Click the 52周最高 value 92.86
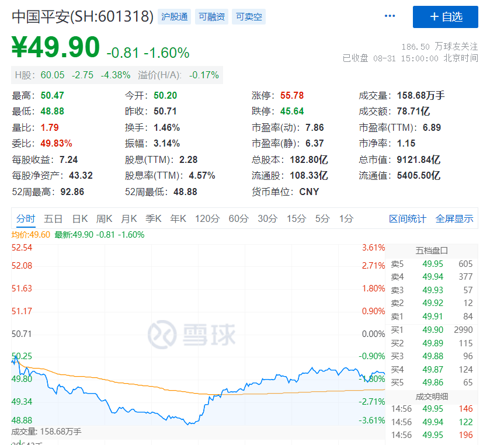This screenshot has height=445, width=504. point(72,192)
